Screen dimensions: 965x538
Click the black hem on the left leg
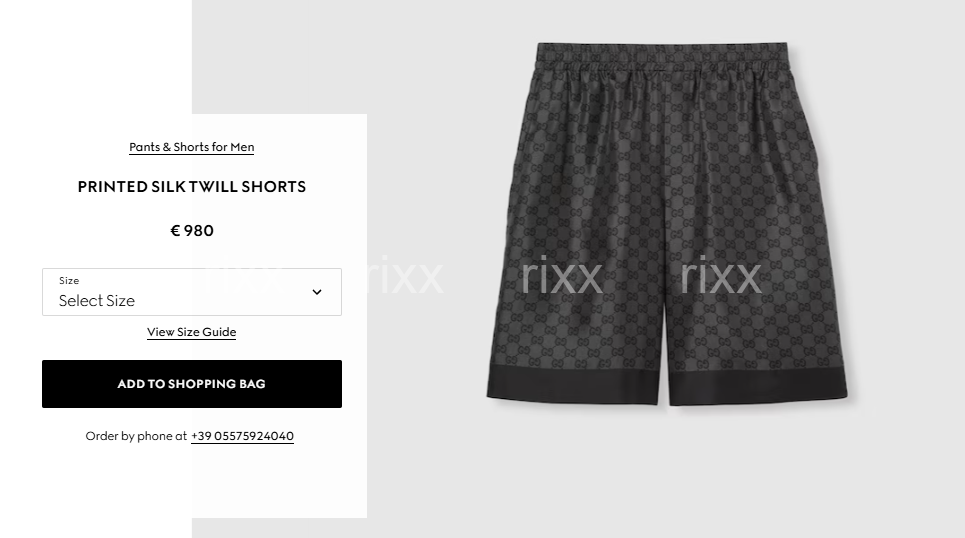coord(575,384)
